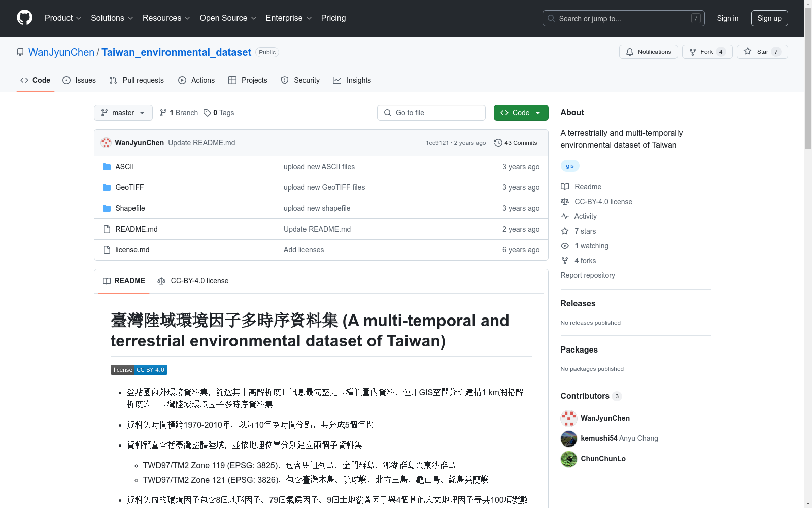812x508 pixels.
Task: Click 'upload new ASCII files' commit message
Action: (x=319, y=167)
